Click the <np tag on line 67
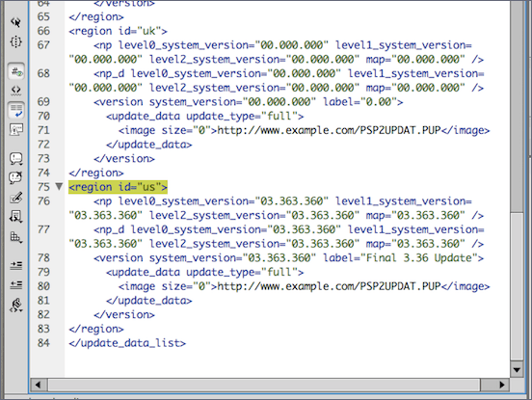This screenshot has height=400, width=532. click(103, 45)
